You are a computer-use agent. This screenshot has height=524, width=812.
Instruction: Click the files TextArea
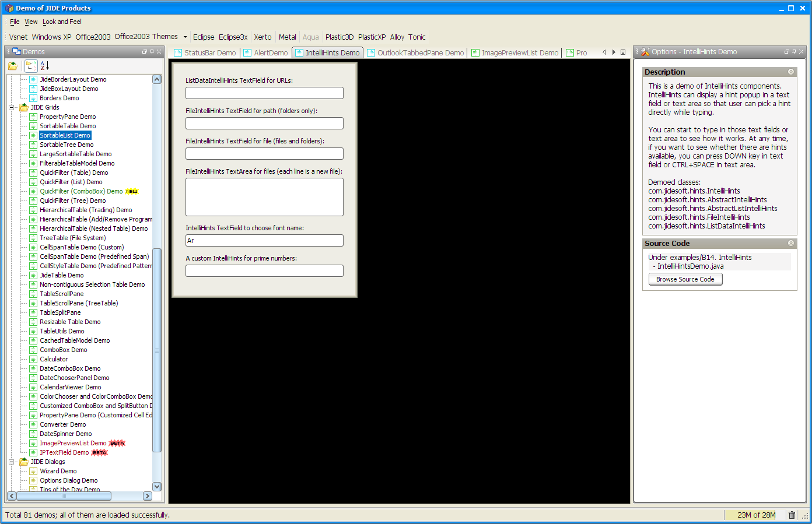click(264, 197)
